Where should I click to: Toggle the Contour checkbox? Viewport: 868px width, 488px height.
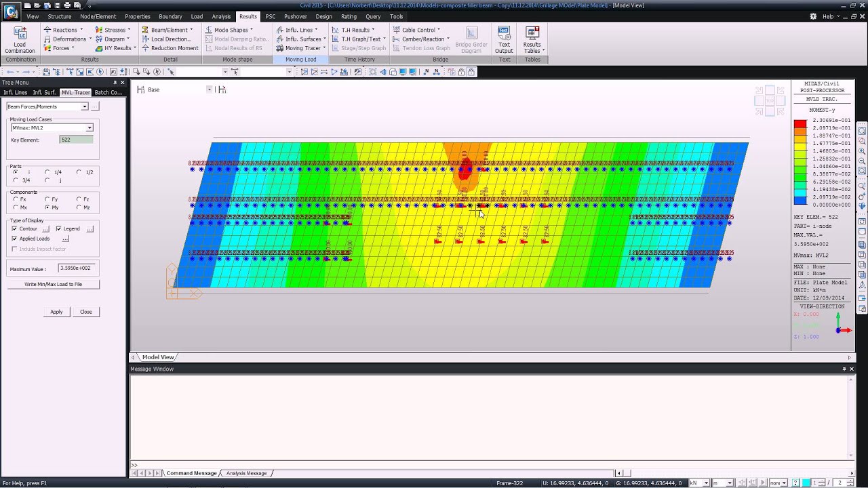click(x=14, y=229)
